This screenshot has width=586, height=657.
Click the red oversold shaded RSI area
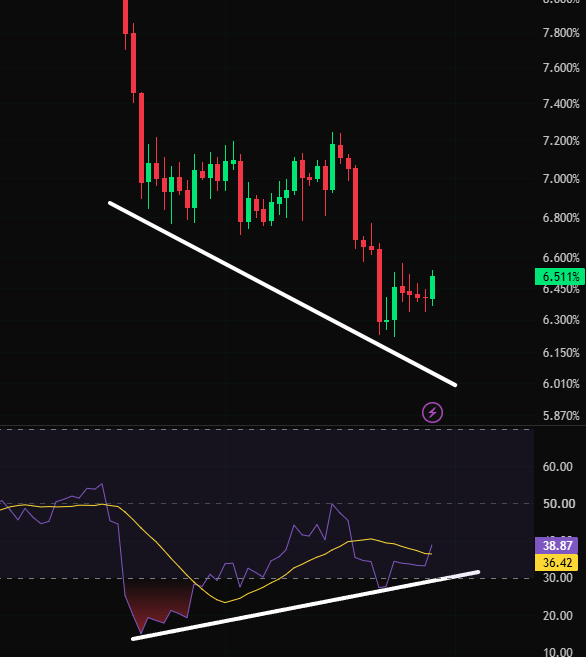pyautogui.click(x=157, y=599)
